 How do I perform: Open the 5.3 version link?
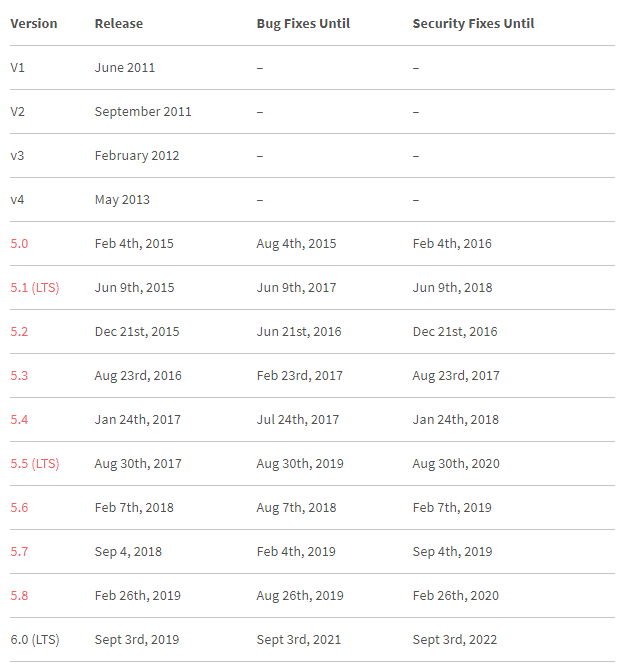19,376
